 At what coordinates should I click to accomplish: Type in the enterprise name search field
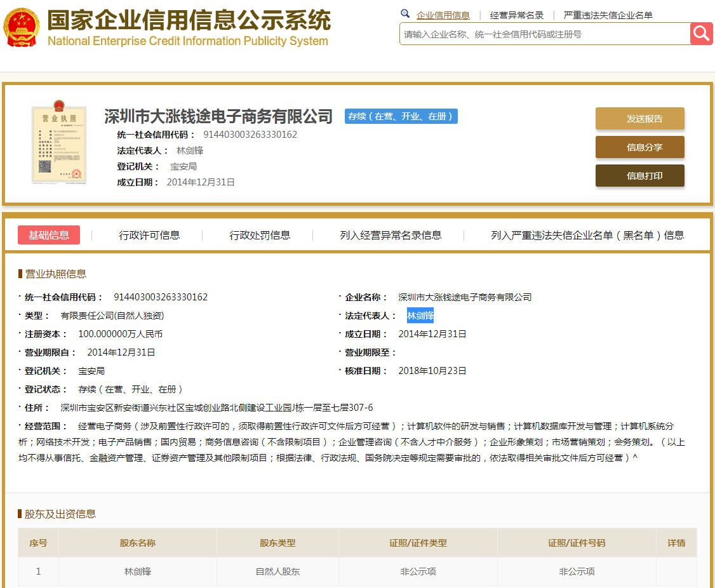tap(545, 34)
